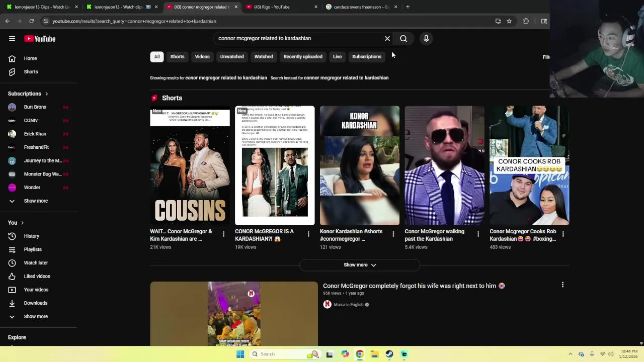The width and height of the screenshot is (644, 362).
Task: Click the browser address bar URL
Action: pyautogui.click(x=134, y=21)
